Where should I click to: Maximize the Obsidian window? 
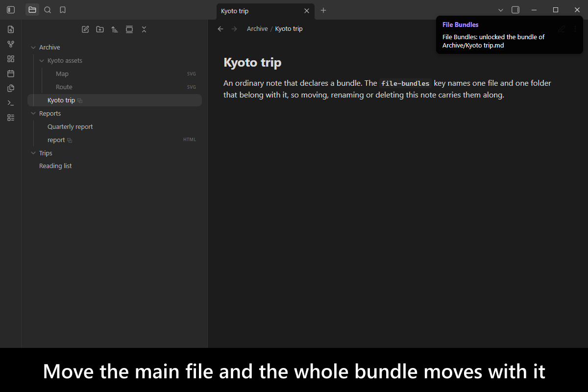point(556,10)
